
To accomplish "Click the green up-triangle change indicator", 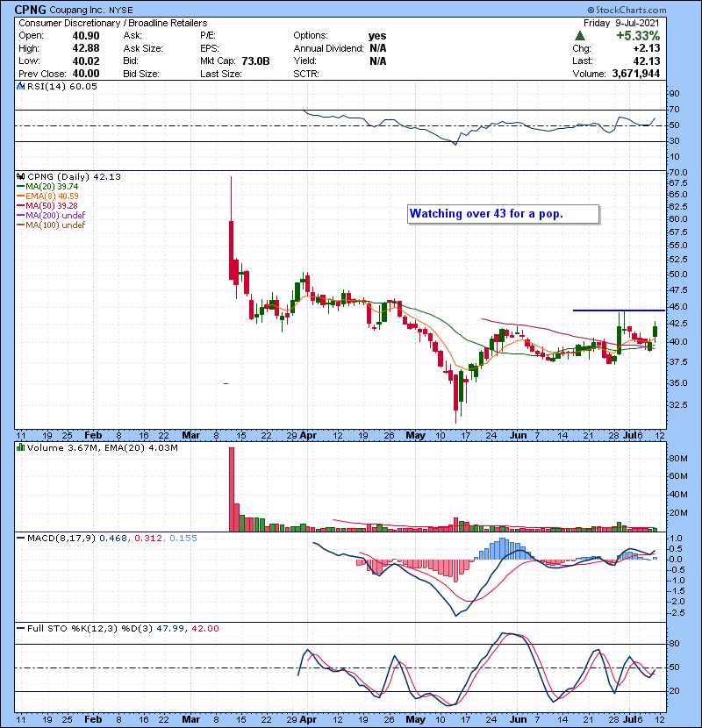I will pos(579,36).
